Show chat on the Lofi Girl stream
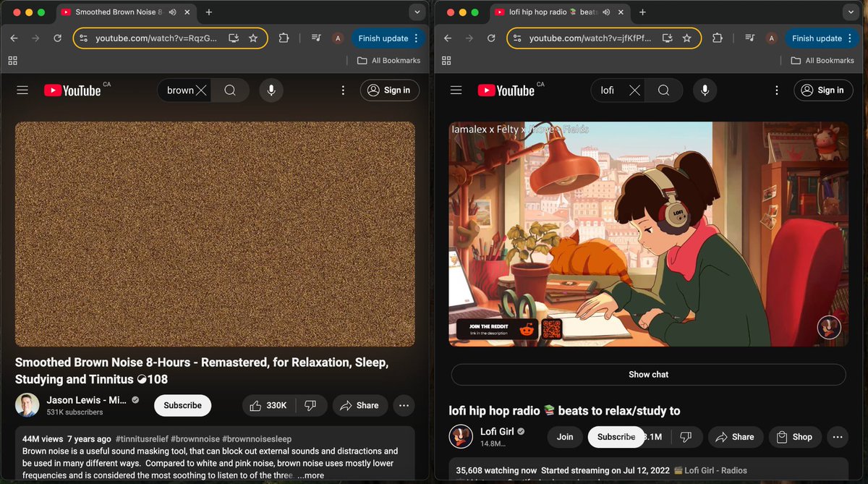This screenshot has height=484, width=868. (x=647, y=374)
